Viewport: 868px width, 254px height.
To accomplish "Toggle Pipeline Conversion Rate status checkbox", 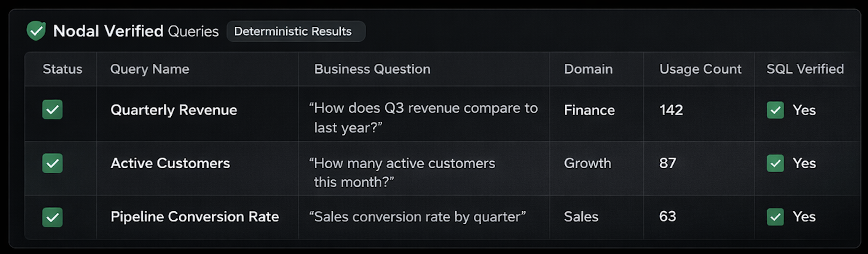I will pos(53,217).
